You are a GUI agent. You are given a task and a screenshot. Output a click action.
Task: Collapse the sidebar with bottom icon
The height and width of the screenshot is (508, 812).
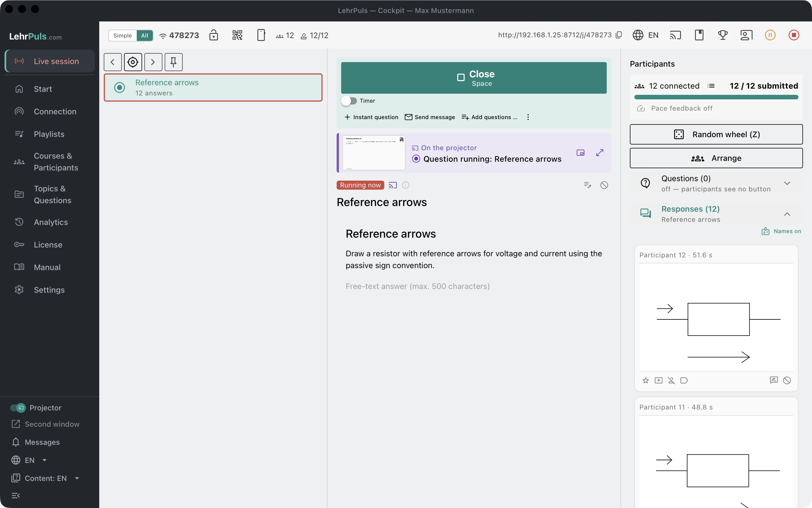16,495
